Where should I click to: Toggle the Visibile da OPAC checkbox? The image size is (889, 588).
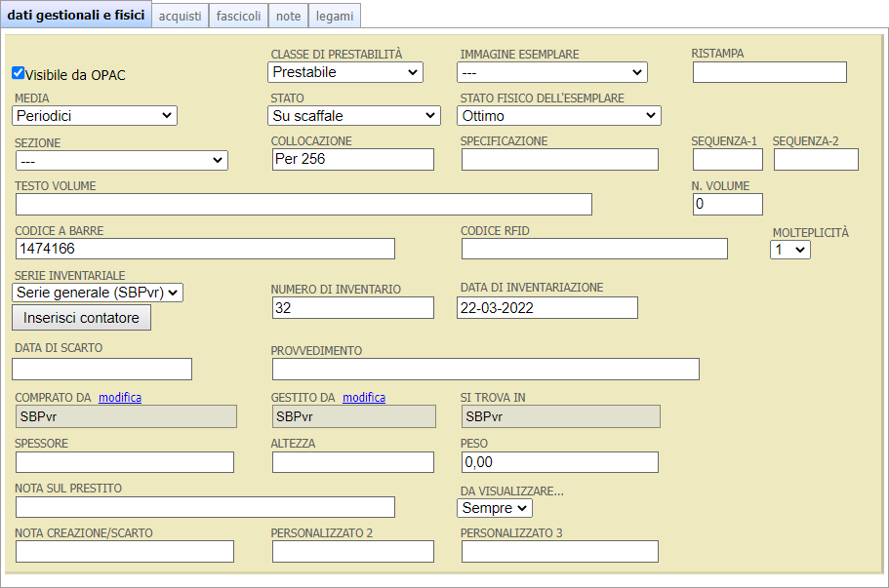tap(18, 73)
